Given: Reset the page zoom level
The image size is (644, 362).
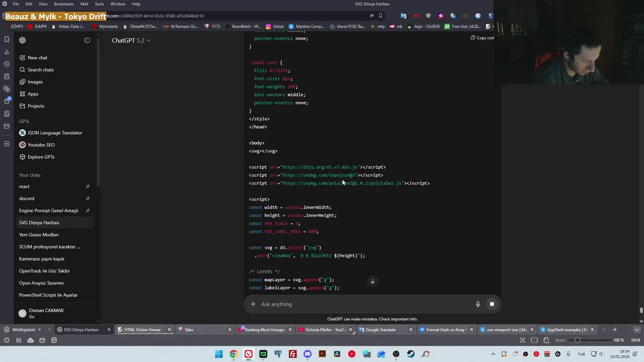Looking at the screenshot, I should pos(559,340).
